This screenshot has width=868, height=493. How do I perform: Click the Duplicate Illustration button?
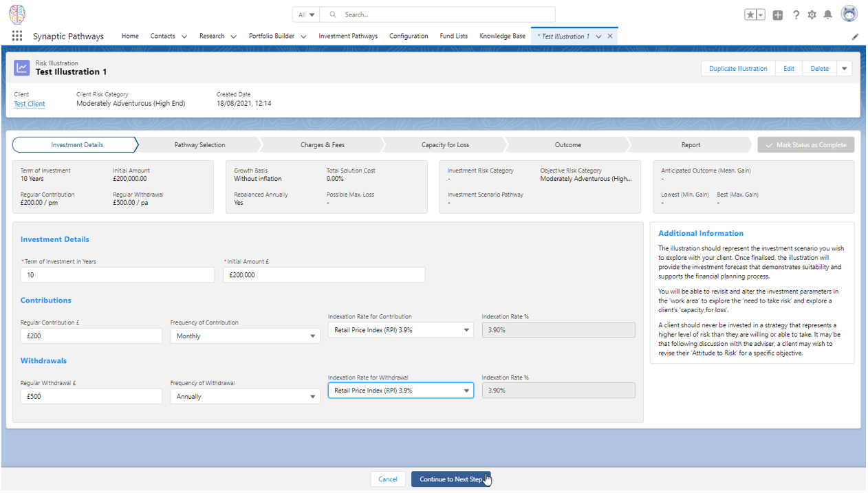click(738, 69)
